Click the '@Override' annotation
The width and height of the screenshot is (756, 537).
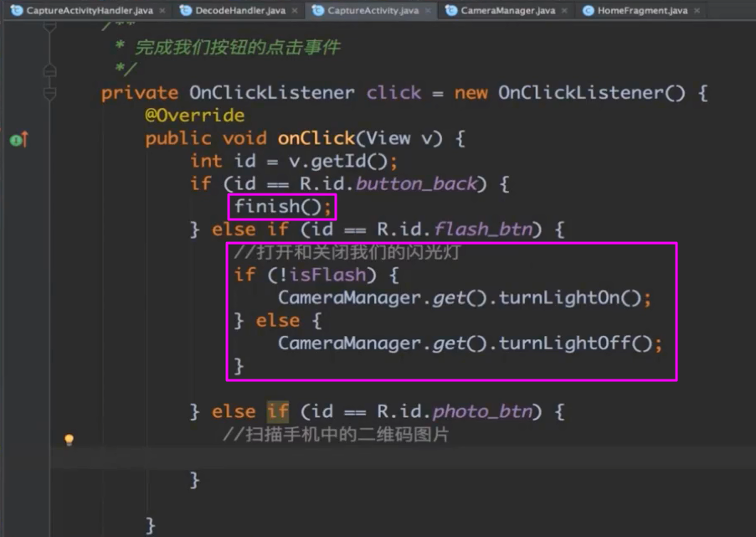pyautogui.click(x=195, y=115)
